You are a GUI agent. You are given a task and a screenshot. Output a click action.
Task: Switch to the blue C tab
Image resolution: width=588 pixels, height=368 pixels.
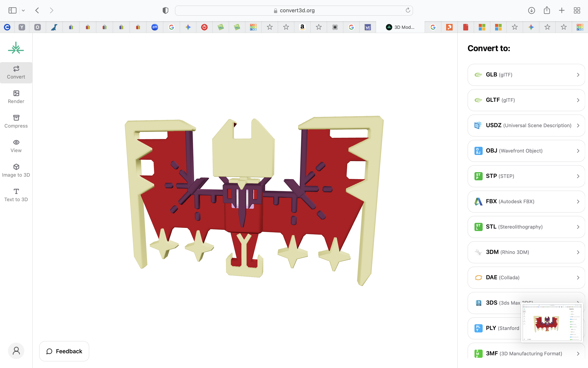click(x=7, y=27)
